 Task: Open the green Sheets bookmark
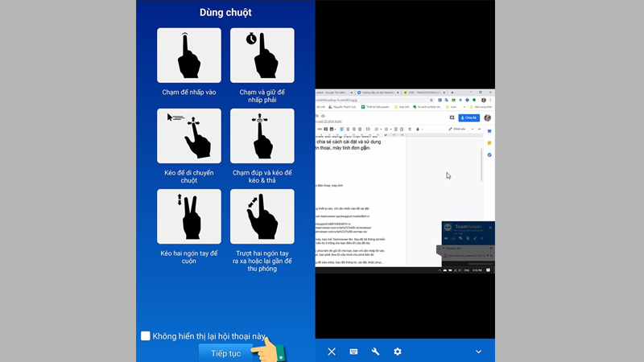(376, 107)
